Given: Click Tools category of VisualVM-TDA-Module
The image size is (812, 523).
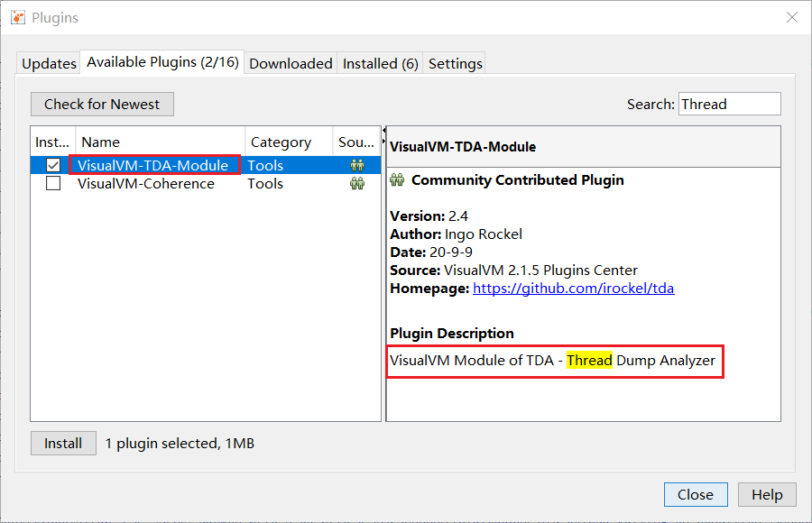Looking at the screenshot, I should tap(265, 165).
